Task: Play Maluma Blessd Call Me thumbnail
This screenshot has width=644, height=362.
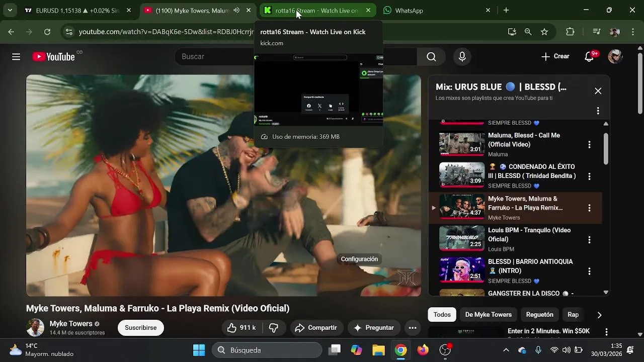Action: click(x=462, y=143)
